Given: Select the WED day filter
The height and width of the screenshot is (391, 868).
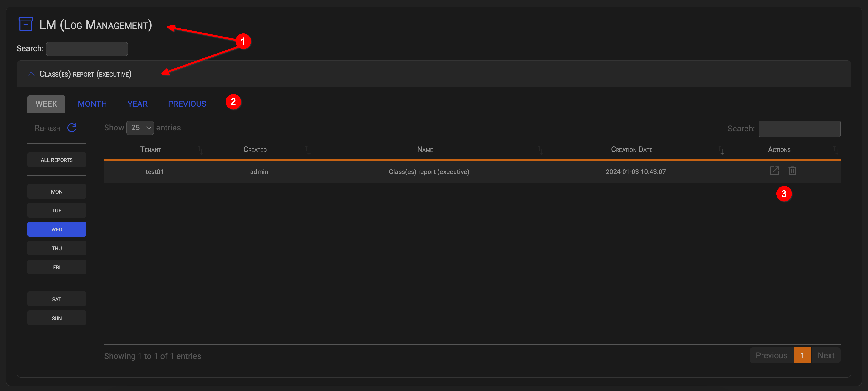Looking at the screenshot, I should [x=57, y=229].
